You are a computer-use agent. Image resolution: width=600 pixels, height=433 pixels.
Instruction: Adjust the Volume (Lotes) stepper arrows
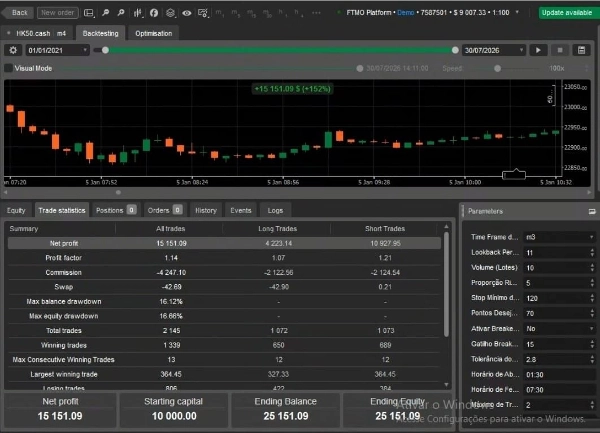[592, 268]
